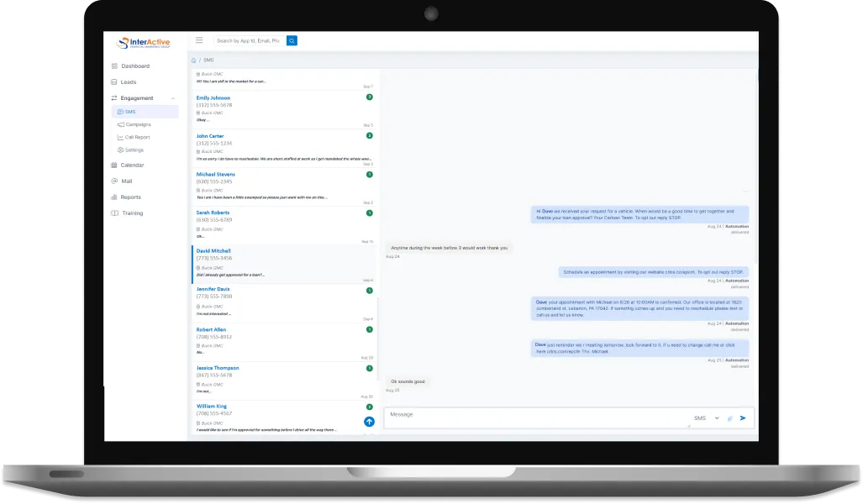This screenshot has width=863, height=504.
Task: Click the Campaigns megaphone icon
Action: [x=120, y=124]
